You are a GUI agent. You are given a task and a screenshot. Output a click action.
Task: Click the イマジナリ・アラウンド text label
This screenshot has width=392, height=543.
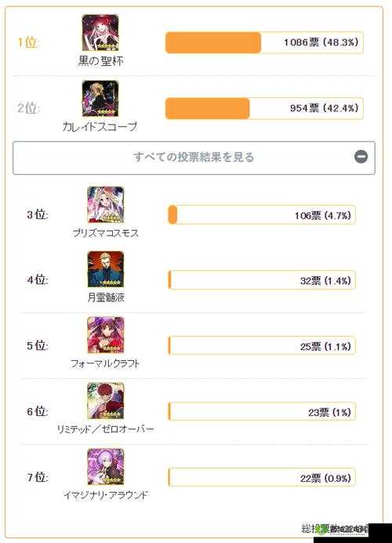coord(106,495)
